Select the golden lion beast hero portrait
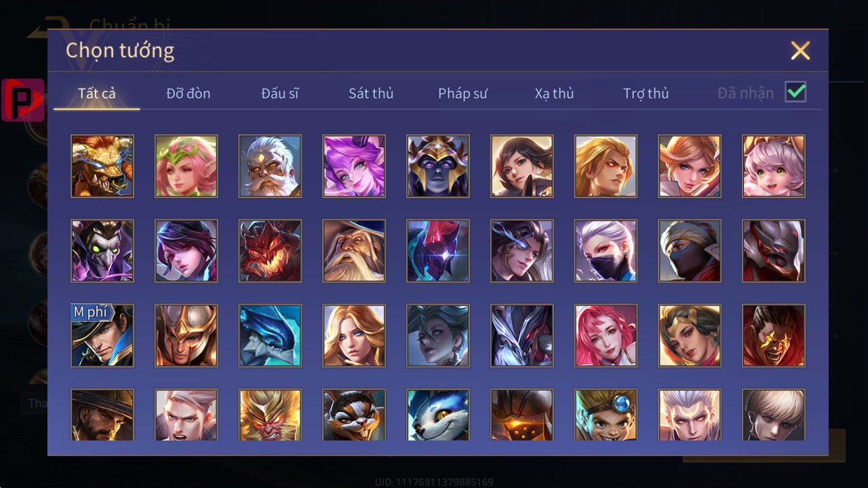The height and width of the screenshot is (488, 868). tap(102, 166)
